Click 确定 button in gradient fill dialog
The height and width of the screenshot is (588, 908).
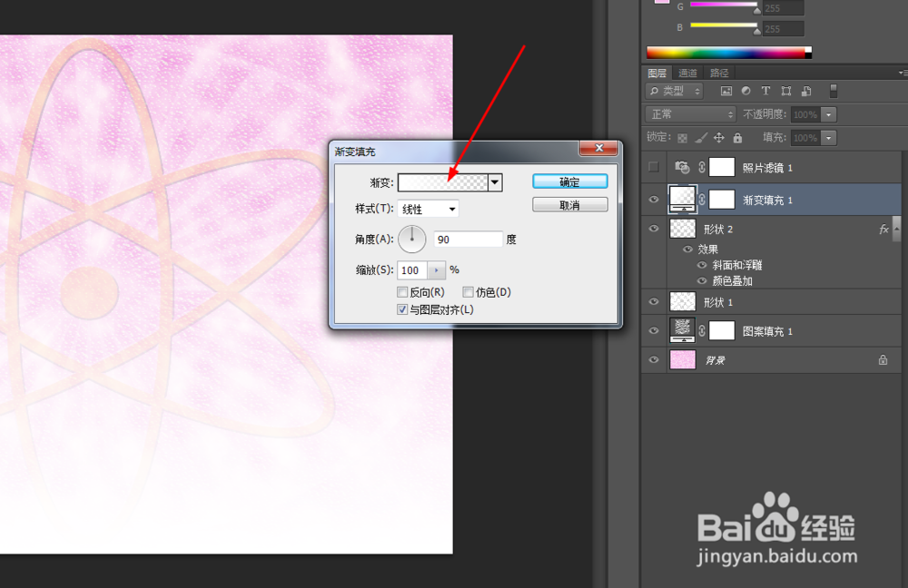pyautogui.click(x=570, y=181)
